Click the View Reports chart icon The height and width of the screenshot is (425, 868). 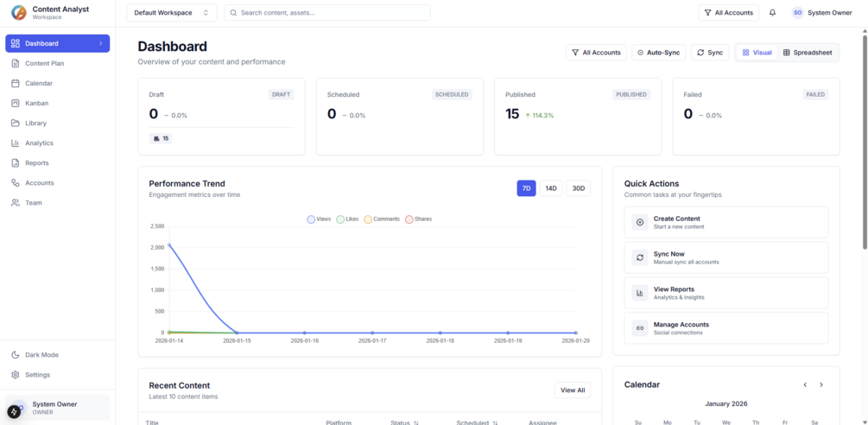point(640,293)
